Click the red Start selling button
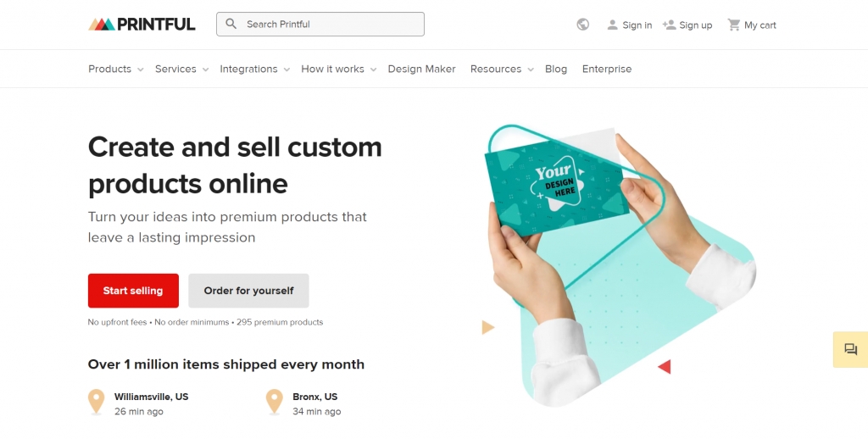Image resolution: width=868 pixels, height=439 pixels. click(133, 291)
